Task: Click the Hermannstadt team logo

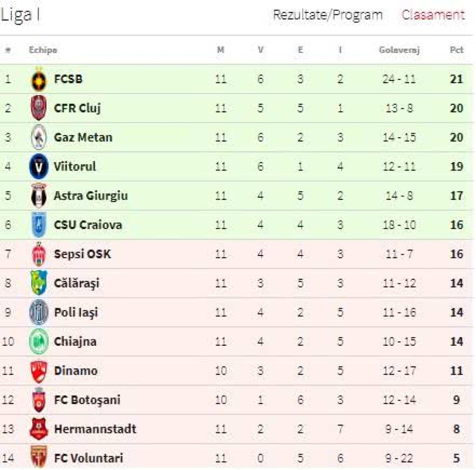Action: [x=38, y=429]
